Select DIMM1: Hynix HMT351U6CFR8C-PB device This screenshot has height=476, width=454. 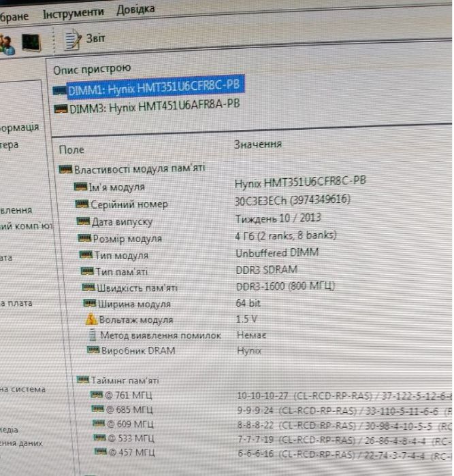pos(155,87)
